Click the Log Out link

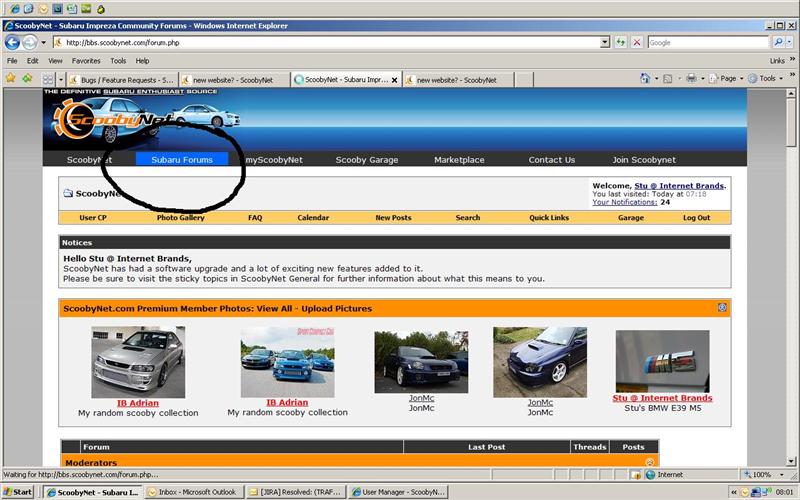coord(696,217)
